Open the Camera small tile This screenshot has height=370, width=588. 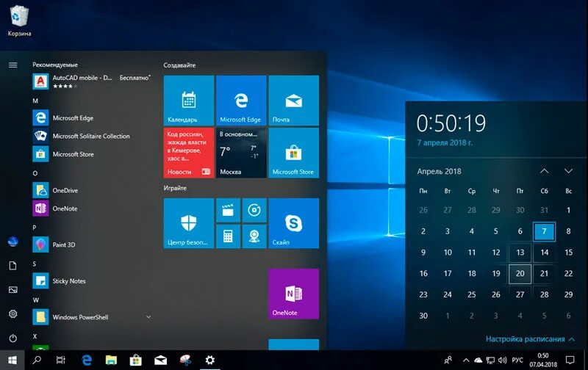pyautogui.click(x=254, y=236)
